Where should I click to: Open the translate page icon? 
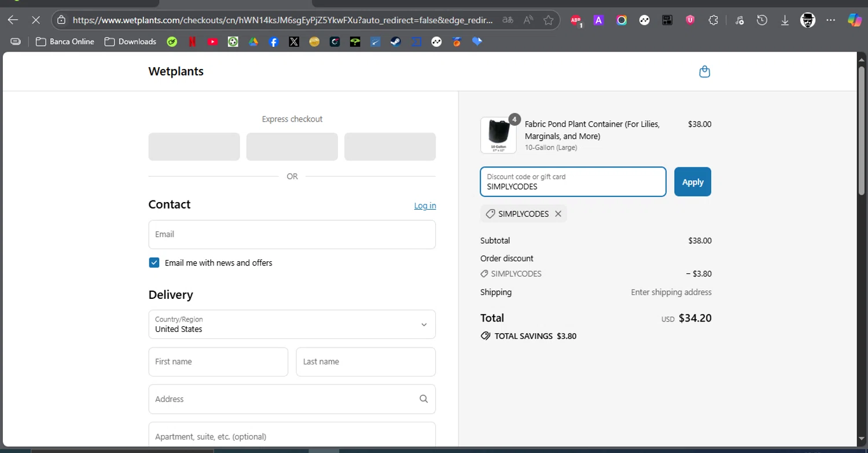click(507, 20)
